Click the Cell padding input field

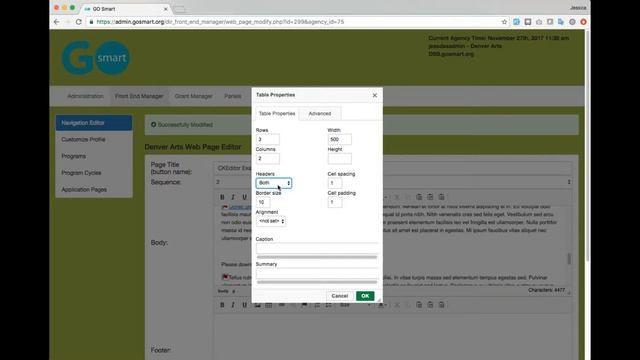click(335, 202)
